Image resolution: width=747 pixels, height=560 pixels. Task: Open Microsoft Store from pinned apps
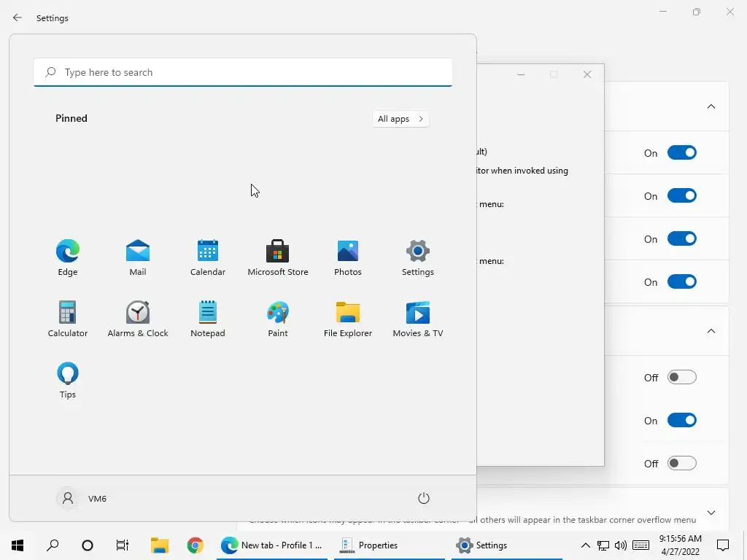(x=278, y=257)
